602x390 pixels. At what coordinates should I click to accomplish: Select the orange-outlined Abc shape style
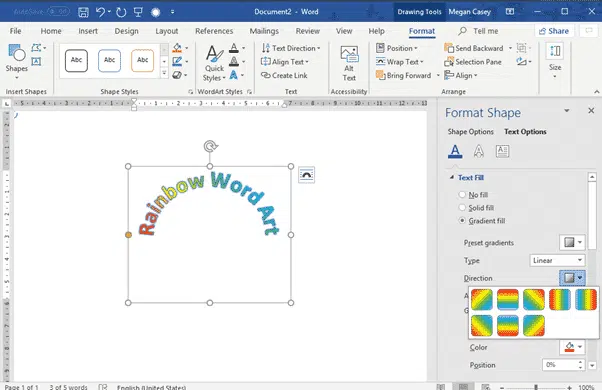point(142,60)
